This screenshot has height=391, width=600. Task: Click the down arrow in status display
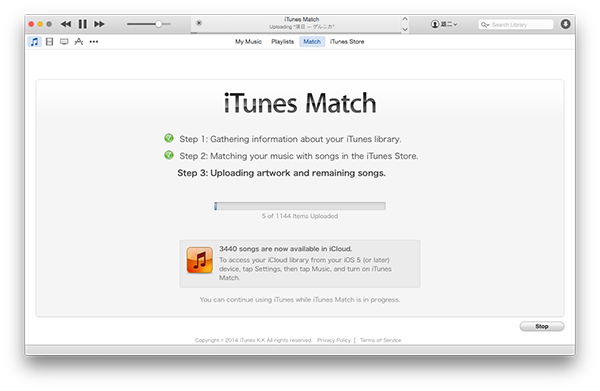pyautogui.click(x=405, y=29)
